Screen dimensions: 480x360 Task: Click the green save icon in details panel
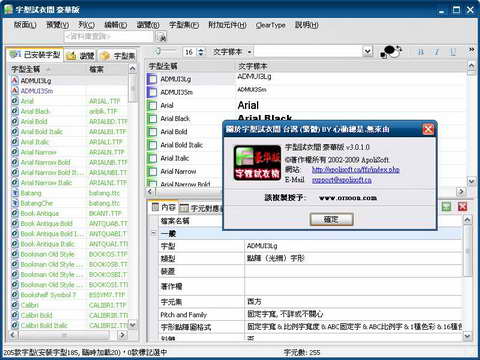[x=447, y=207]
